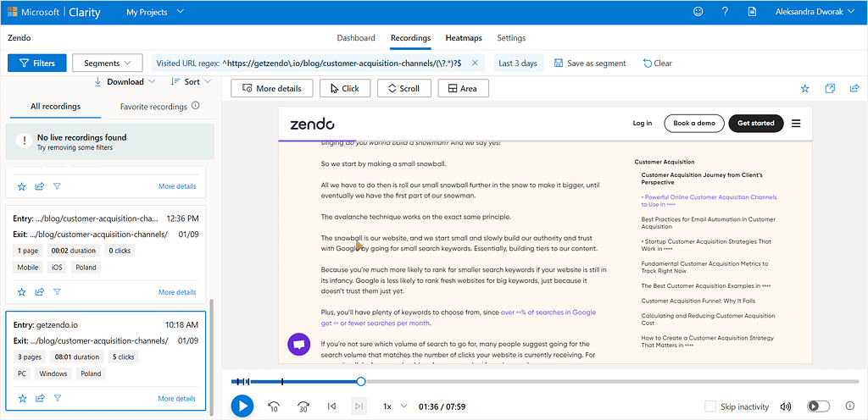Open More details of 12:36 PM recording
This screenshot has height=420, width=868.
point(177,292)
